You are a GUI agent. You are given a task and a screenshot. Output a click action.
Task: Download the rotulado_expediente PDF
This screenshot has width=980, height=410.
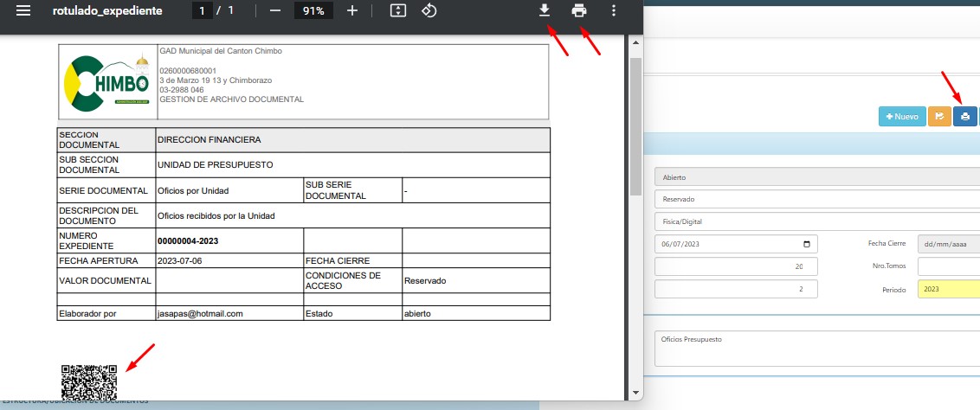[x=545, y=10]
